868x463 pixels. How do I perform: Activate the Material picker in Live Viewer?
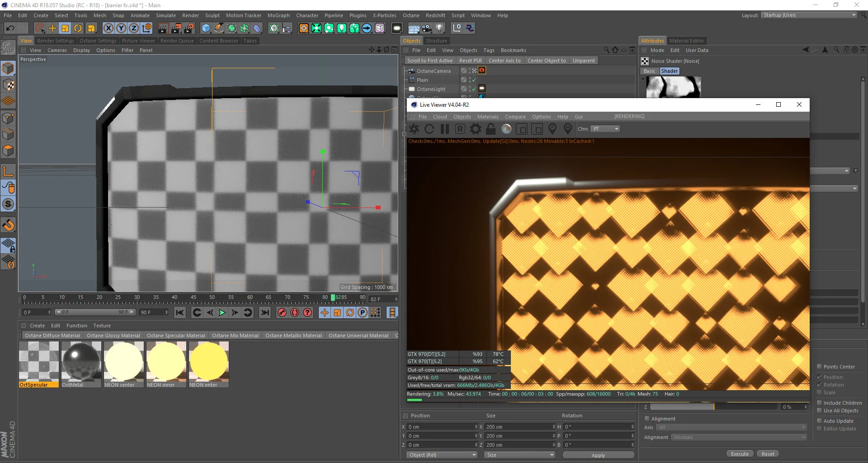point(568,129)
